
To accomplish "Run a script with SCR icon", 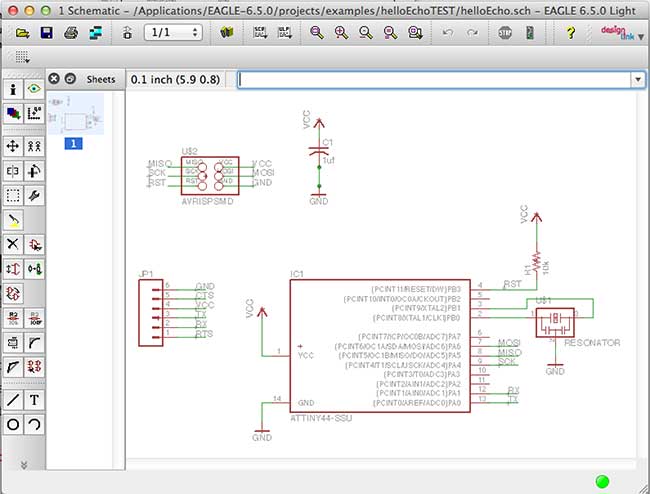I will (x=260, y=33).
